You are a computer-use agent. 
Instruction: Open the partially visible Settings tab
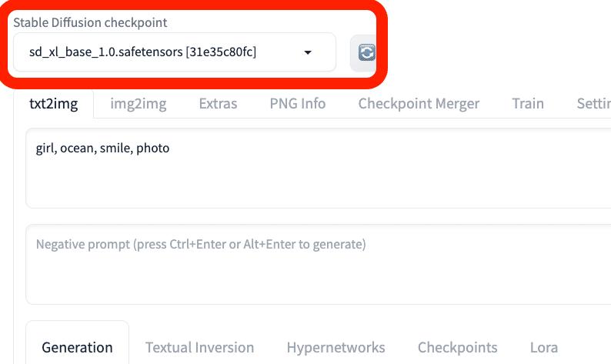(x=593, y=104)
